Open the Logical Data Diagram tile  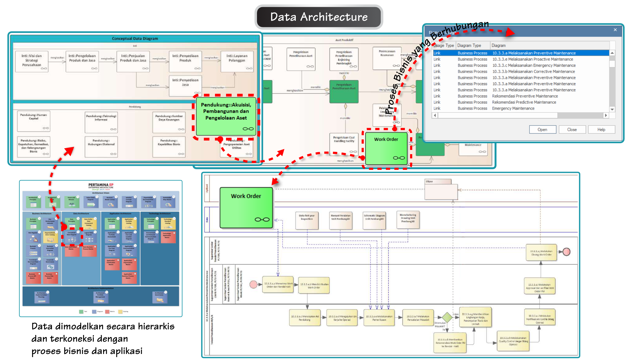[x=89, y=237]
